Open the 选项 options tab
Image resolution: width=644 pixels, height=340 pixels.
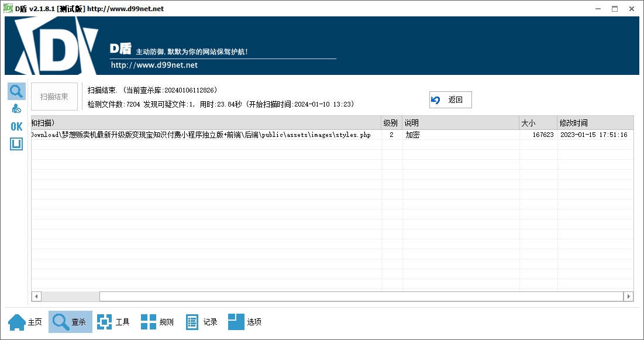click(244, 322)
